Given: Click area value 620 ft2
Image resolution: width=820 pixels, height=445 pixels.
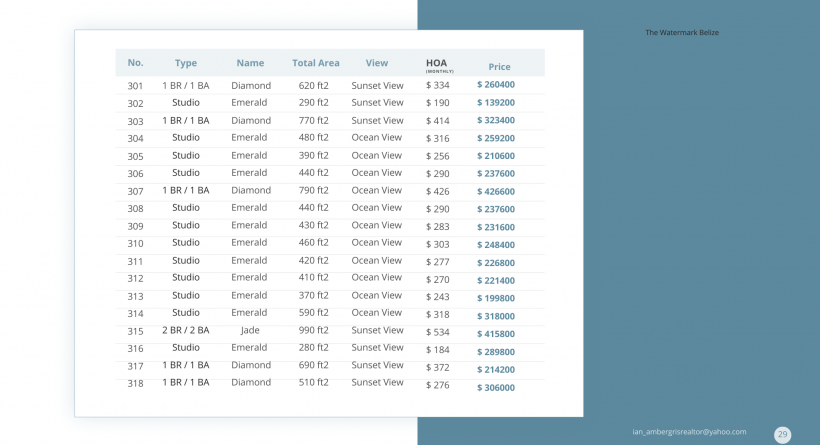Looking at the screenshot, I should click(x=314, y=86).
